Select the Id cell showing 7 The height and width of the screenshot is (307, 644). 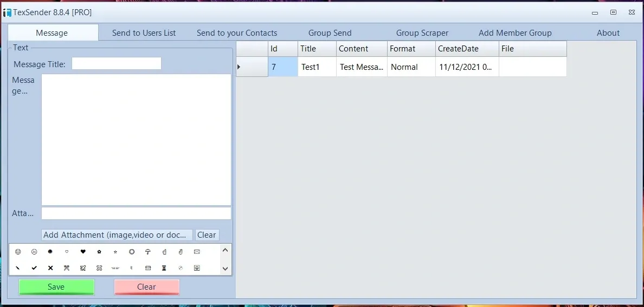click(x=283, y=67)
